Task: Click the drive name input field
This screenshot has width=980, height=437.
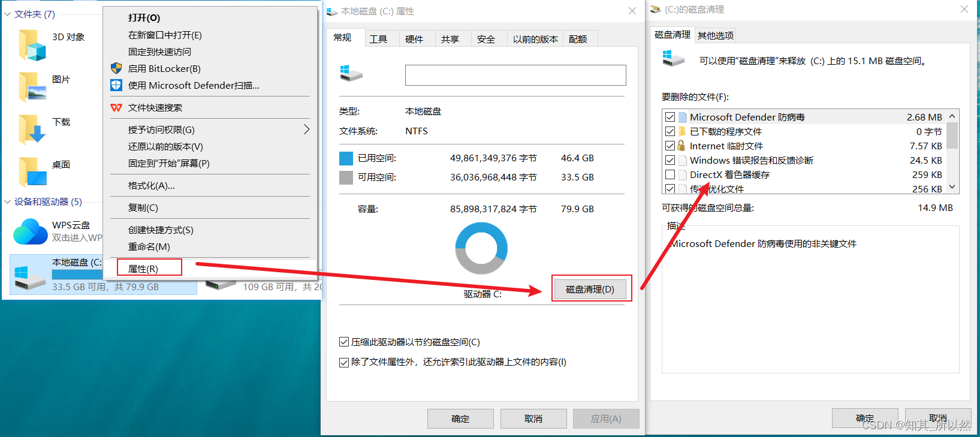Action: [515, 75]
